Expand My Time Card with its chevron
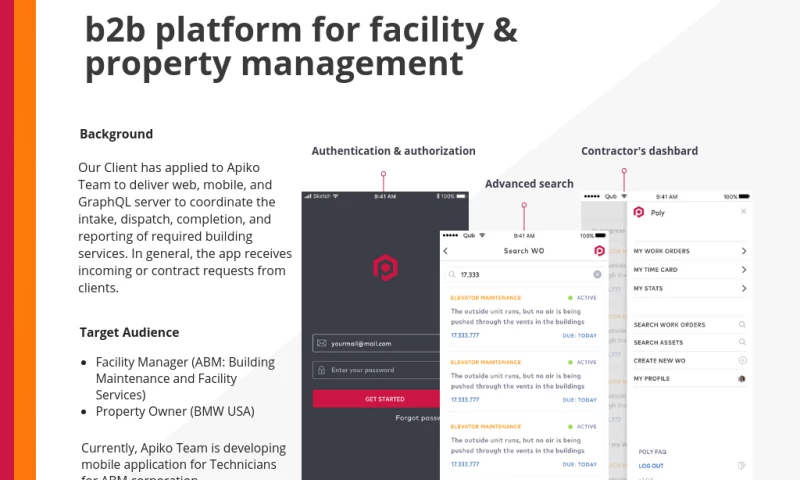 coord(743,269)
